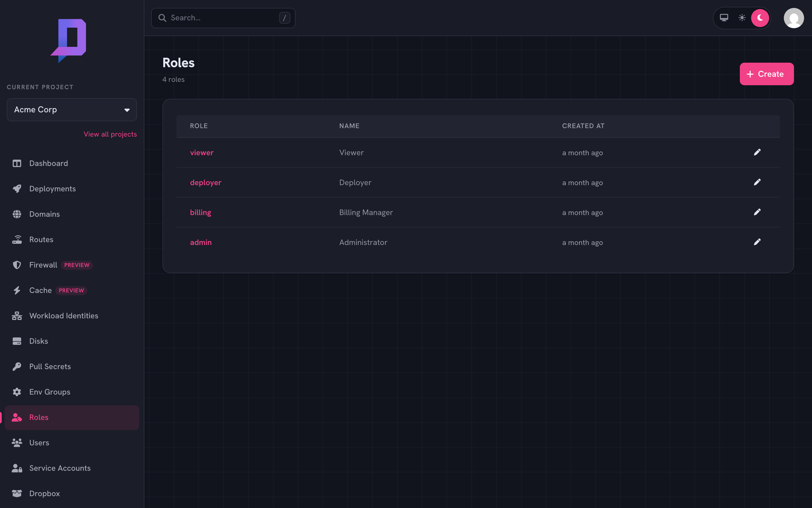The image size is (812, 508).
Task: Click the Roles user-tag icon
Action: 17,417
